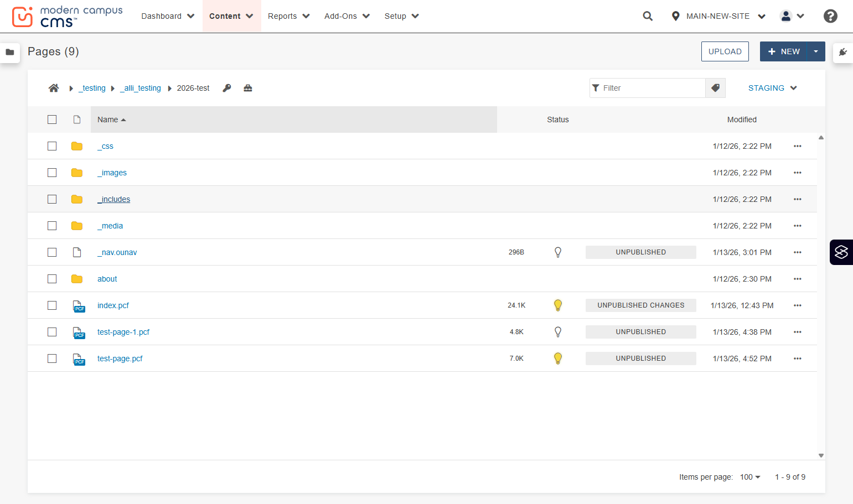Open the help question mark icon

(x=830, y=16)
